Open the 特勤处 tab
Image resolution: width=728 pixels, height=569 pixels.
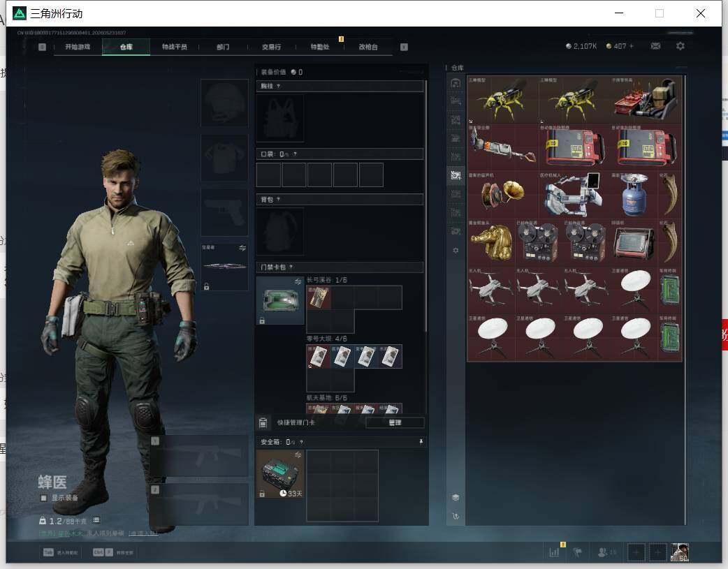(320, 47)
